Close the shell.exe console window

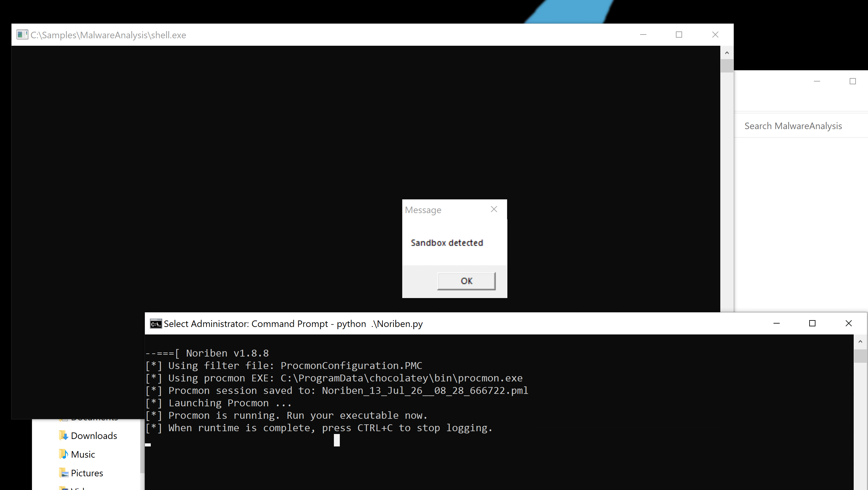(x=715, y=35)
